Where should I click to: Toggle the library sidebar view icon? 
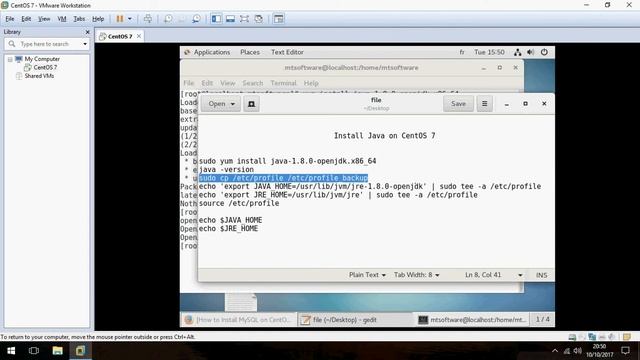pos(216,19)
